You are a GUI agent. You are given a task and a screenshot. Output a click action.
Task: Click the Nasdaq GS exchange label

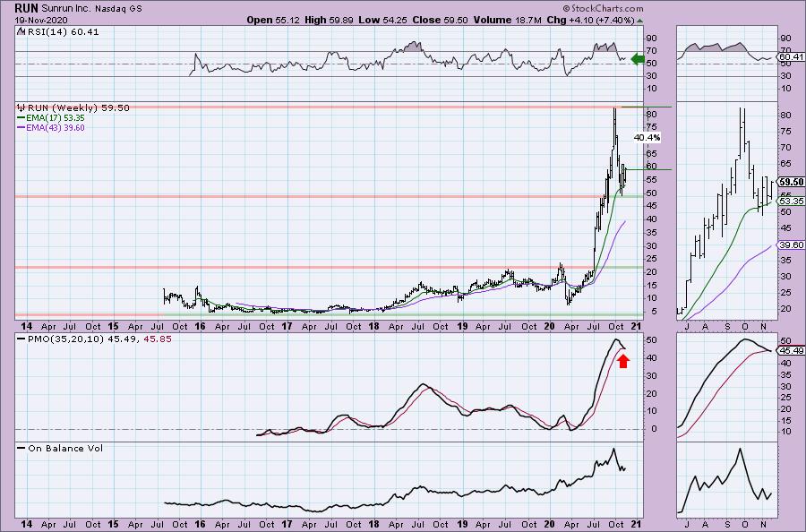pos(119,9)
